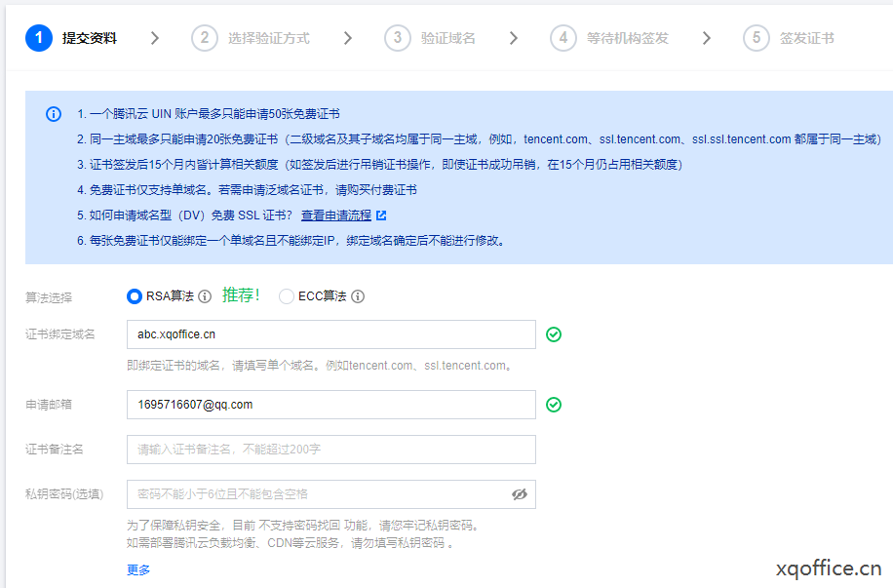The width and height of the screenshot is (893, 588).
Task: Click green checkmark beside email field
Action: (554, 405)
